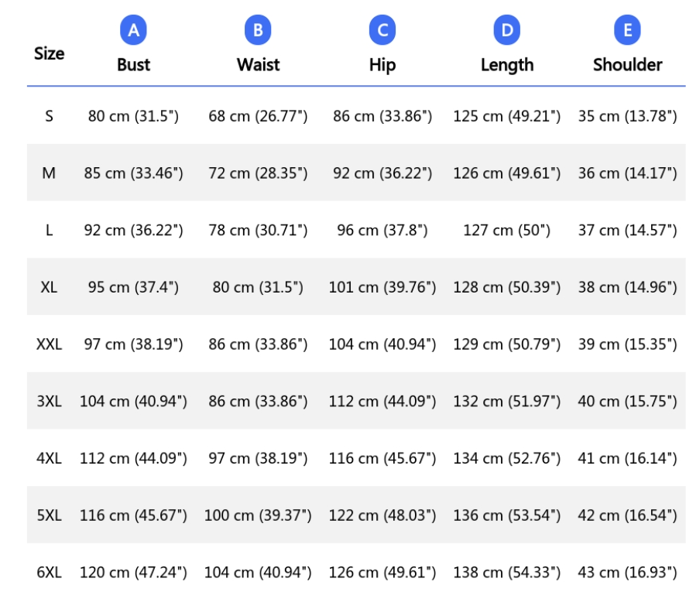This screenshot has width=686, height=616.
Task: Choose the 3XL size row label
Action: point(49,401)
